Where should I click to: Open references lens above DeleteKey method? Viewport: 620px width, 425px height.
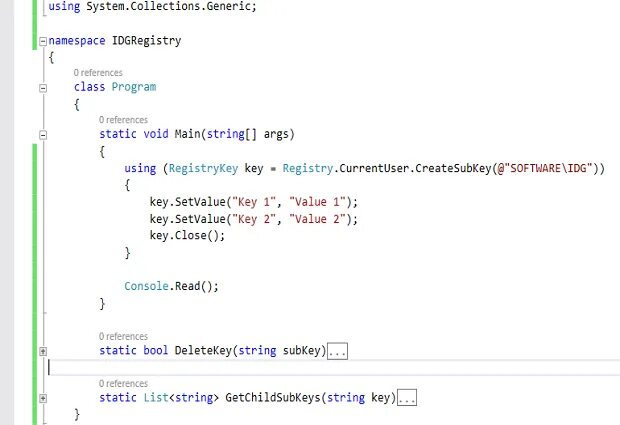(123, 336)
